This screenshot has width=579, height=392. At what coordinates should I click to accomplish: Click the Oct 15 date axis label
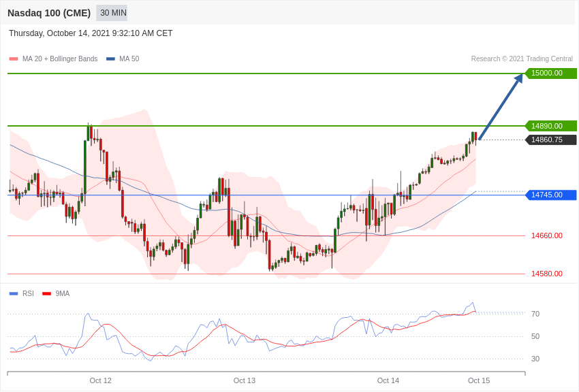point(479,380)
